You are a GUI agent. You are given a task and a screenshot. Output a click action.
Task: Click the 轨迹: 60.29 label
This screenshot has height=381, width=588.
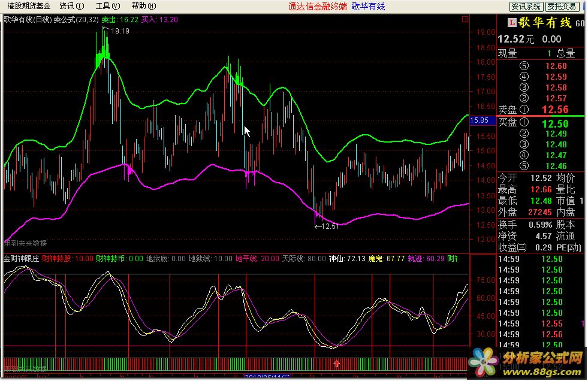point(426,259)
